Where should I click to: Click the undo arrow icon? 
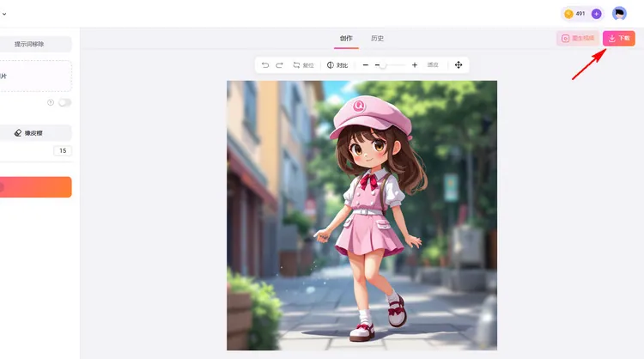pos(265,65)
